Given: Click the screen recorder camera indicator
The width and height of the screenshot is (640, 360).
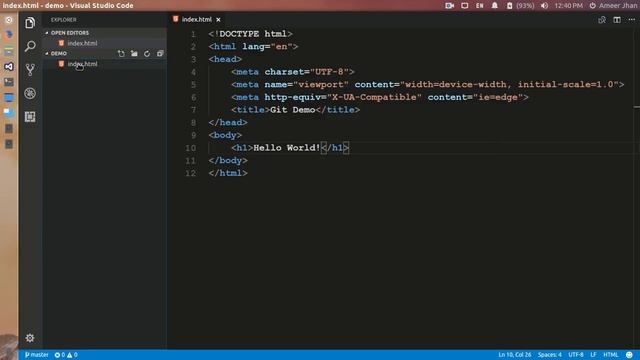Looking at the screenshot, I should point(449,6).
